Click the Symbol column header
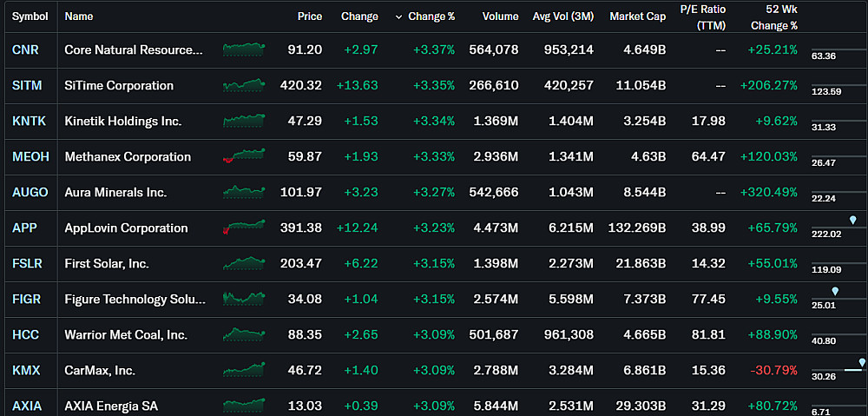The image size is (868, 416). [30, 17]
